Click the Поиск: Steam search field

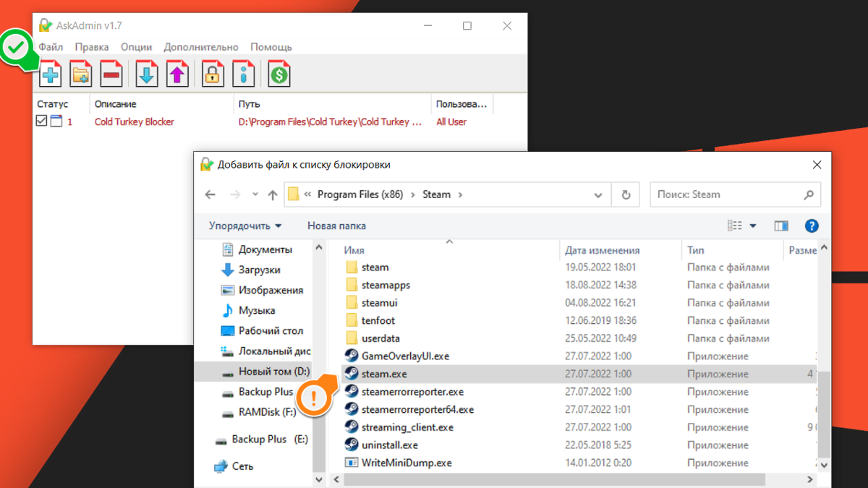pyautogui.click(x=736, y=194)
